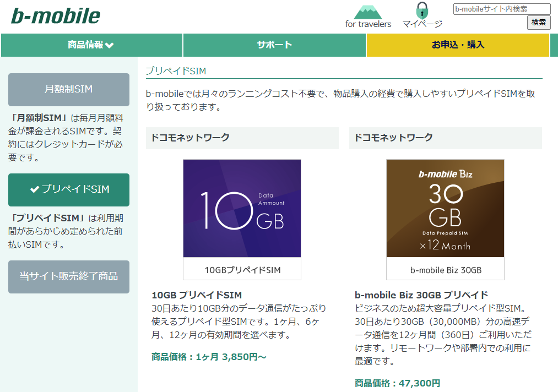Screen dimensions: 558x392
Task: Click the 10GB product description text
Action: pyautogui.click(x=239, y=322)
